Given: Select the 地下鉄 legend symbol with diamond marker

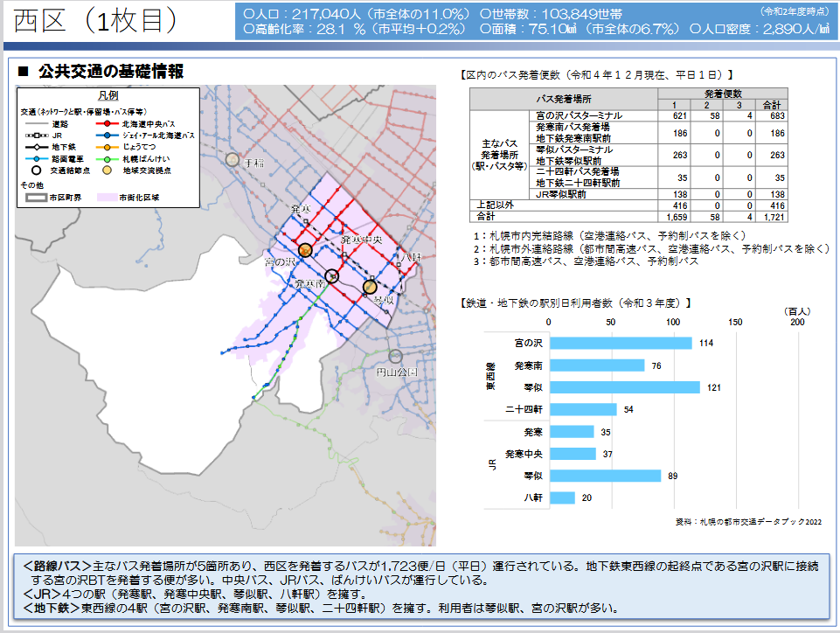Looking at the screenshot, I should [x=38, y=146].
